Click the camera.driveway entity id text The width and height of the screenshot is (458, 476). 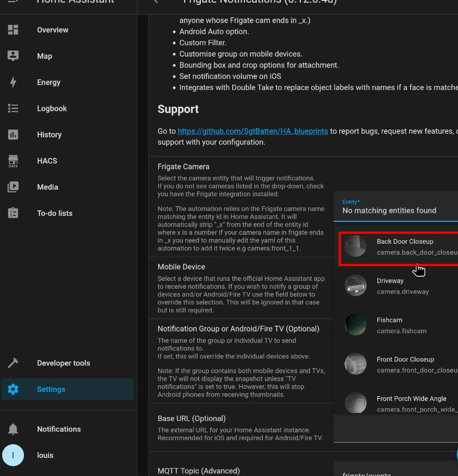403,292
